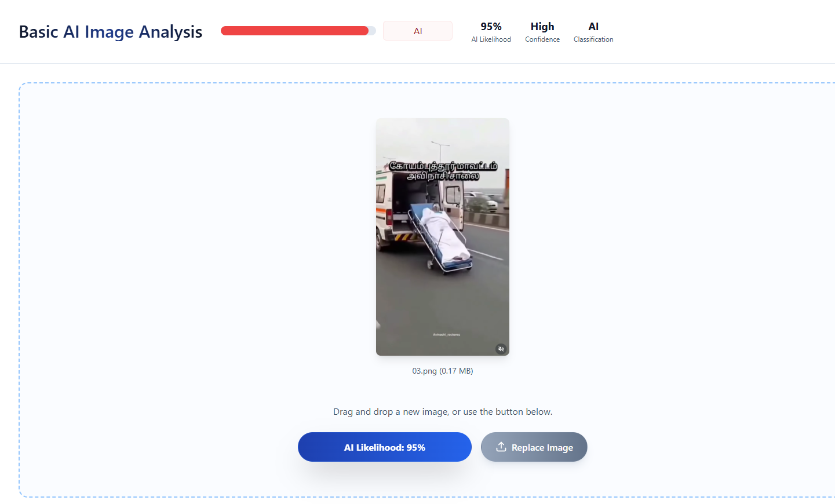Click the Tamil caption text on image

pyautogui.click(x=443, y=171)
